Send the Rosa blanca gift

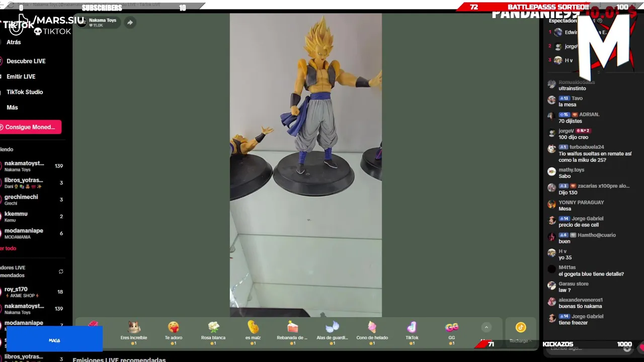click(x=213, y=332)
